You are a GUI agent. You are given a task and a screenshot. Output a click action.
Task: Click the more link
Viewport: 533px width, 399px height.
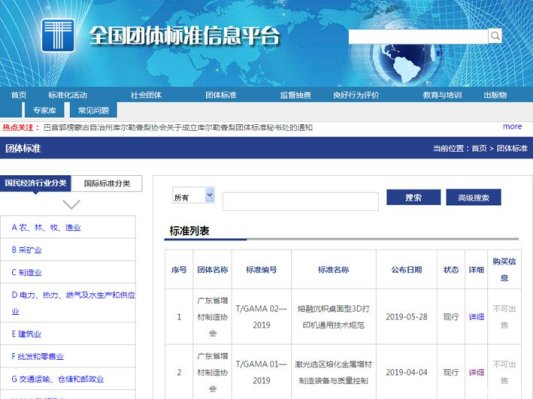coord(512,126)
